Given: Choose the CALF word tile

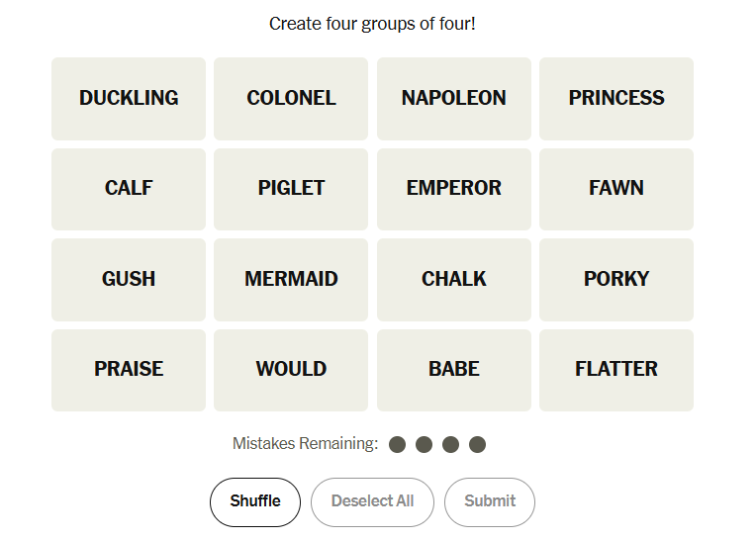Looking at the screenshot, I should tap(129, 188).
